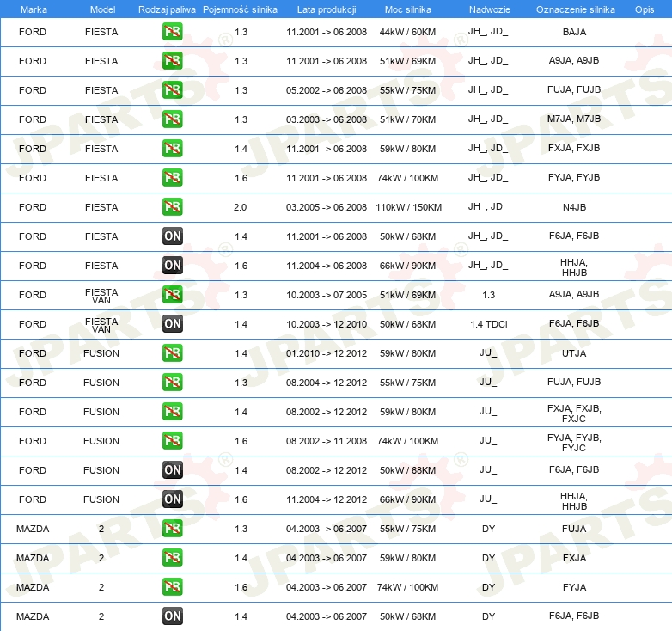
Task: Select the BAJA engine code cell
Action: pyautogui.click(x=574, y=32)
